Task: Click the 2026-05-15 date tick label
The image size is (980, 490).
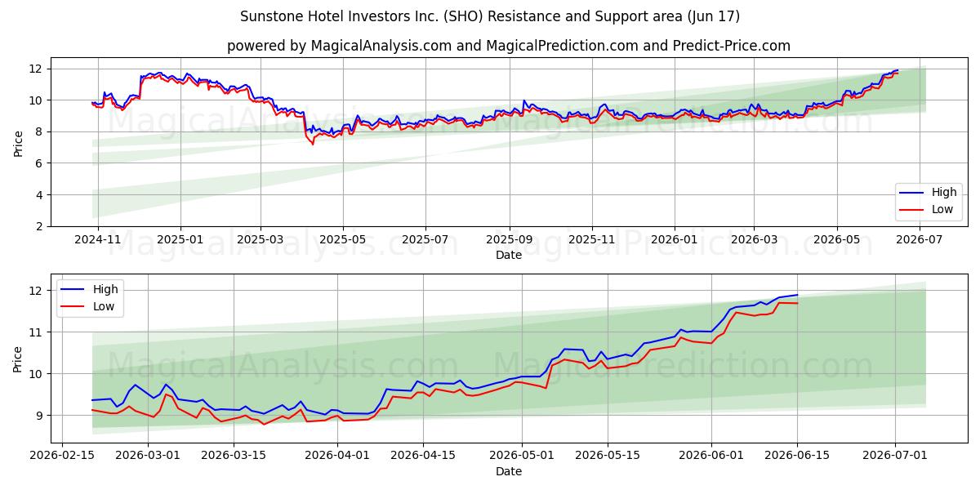Action: tap(607, 457)
